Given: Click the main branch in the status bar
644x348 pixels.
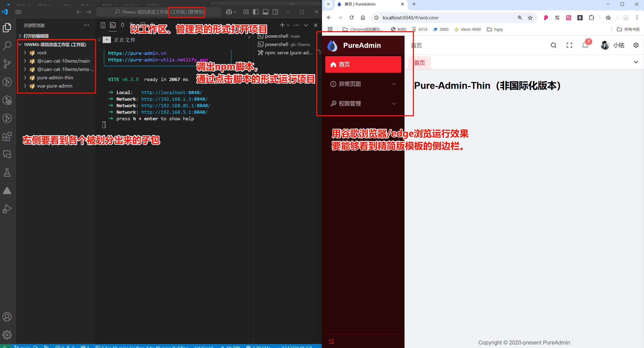Looking at the screenshot, I should click(x=23, y=347).
